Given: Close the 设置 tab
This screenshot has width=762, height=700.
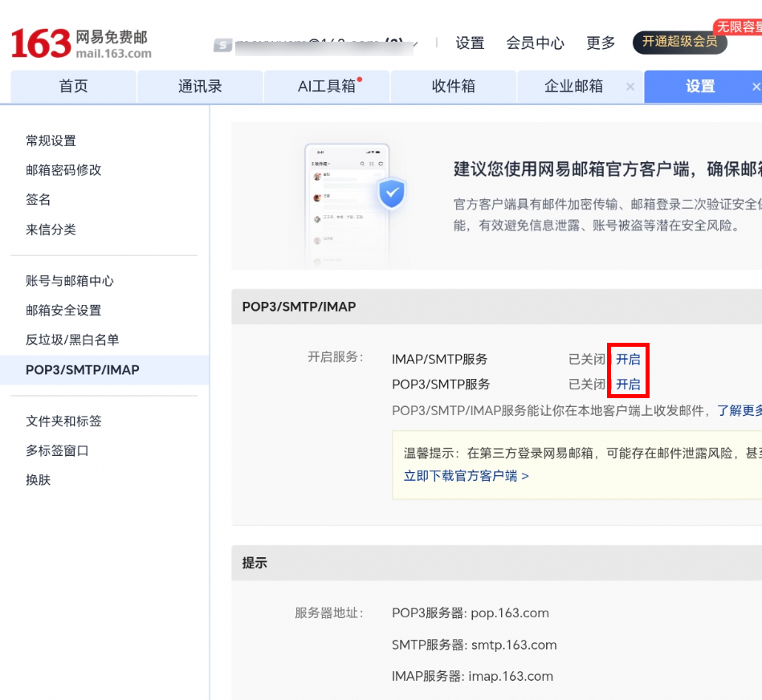Looking at the screenshot, I should click(756, 87).
